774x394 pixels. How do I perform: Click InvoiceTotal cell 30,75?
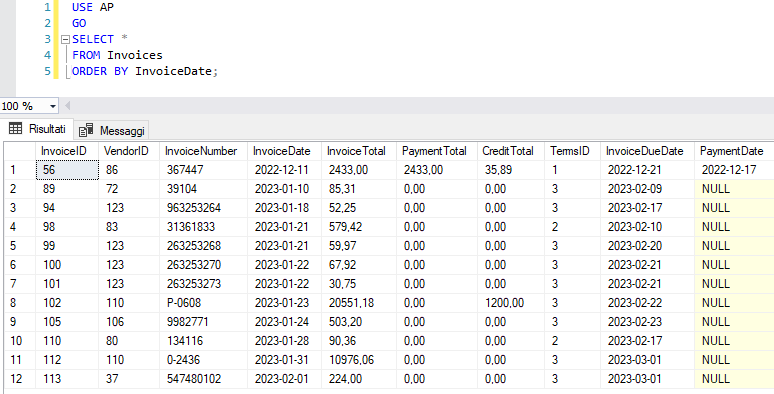(359, 284)
